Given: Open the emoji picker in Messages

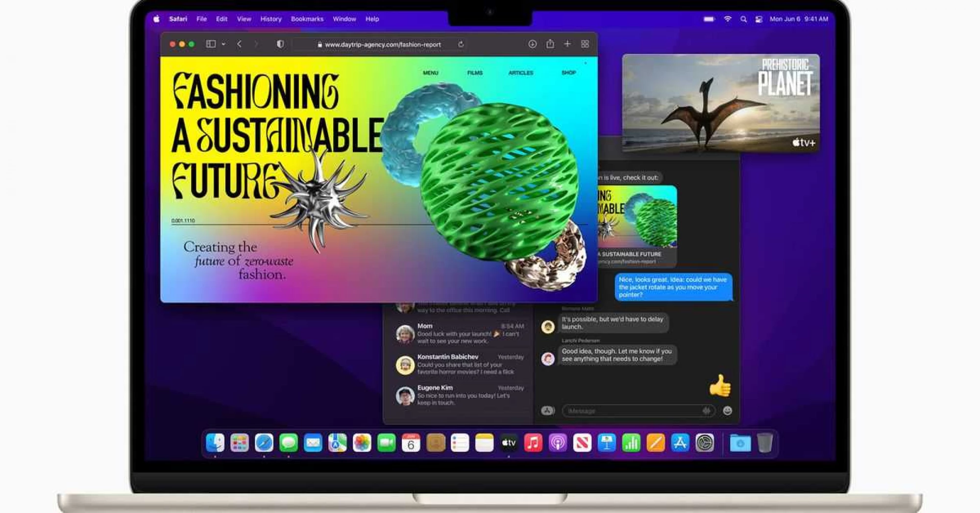Looking at the screenshot, I should 727,411.
